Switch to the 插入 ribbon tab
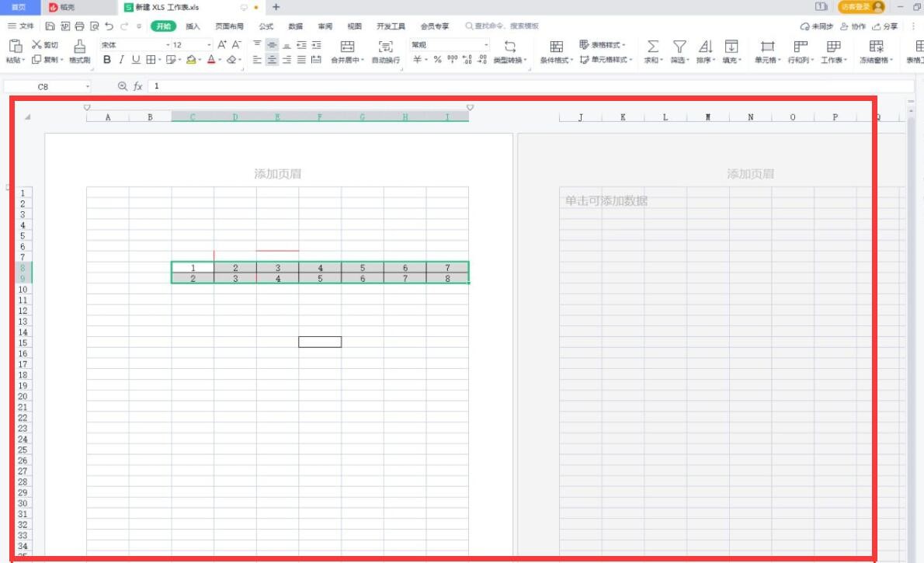Viewport: 924px width, 563px height. point(193,25)
